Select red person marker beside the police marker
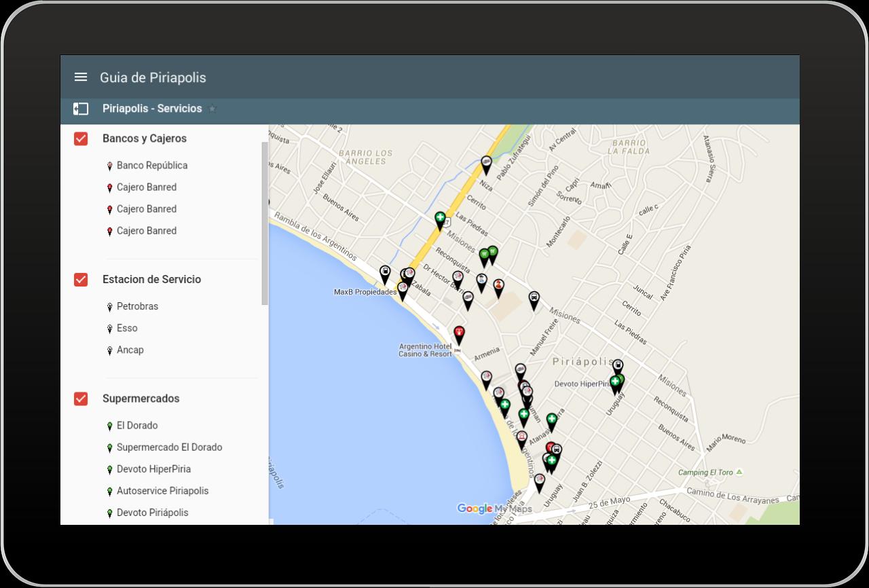This screenshot has height=588, width=869. coord(498,288)
